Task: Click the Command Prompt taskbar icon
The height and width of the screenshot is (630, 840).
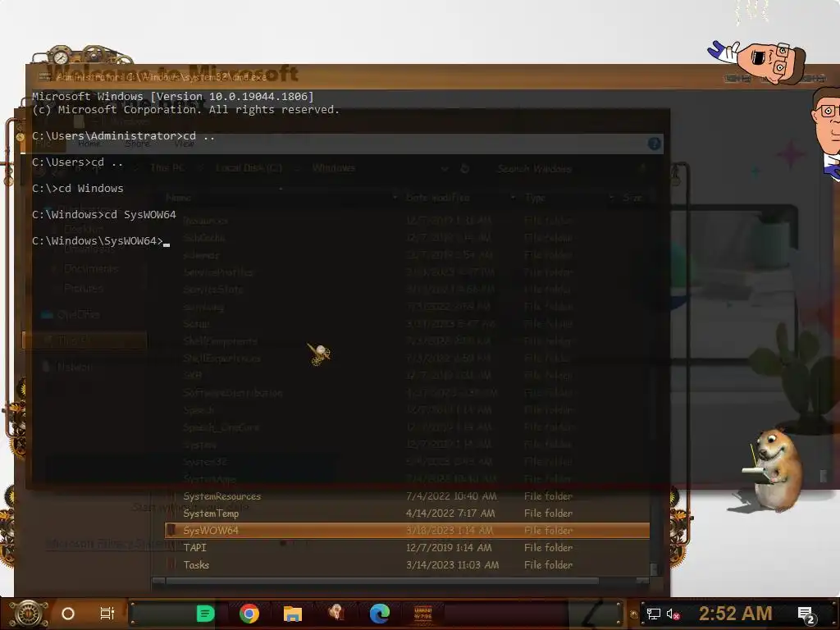Action: pyautogui.click(x=423, y=614)
